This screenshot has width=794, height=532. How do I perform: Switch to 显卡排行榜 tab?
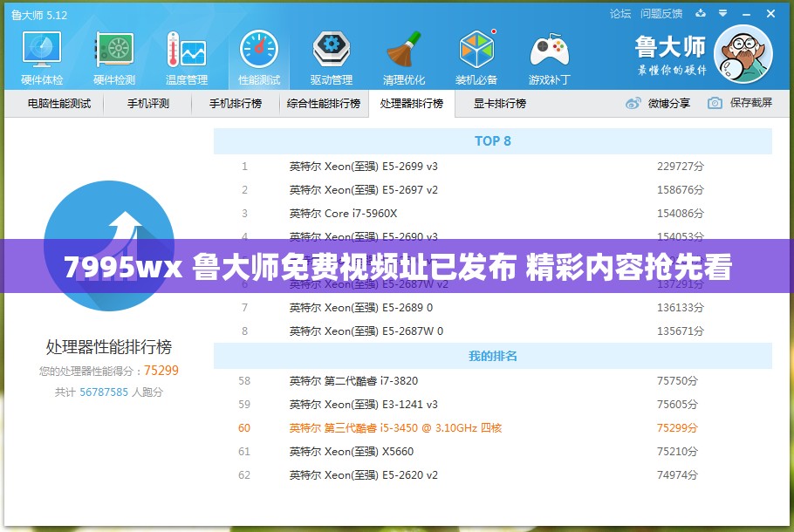500,104
